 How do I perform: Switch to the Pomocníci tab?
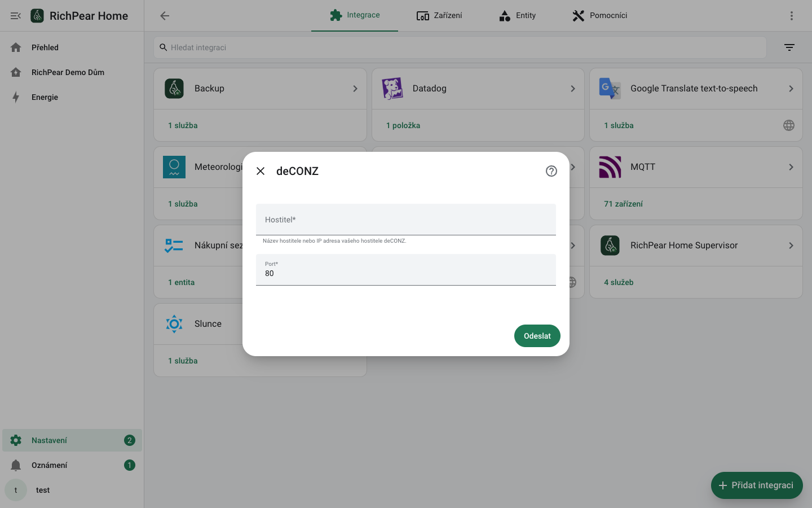click(x=599, y=15)
